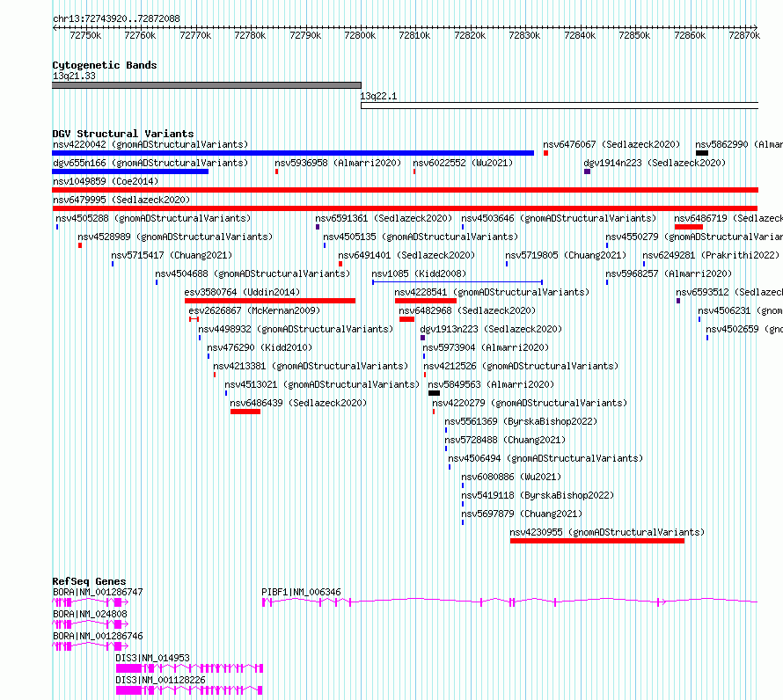Click the purple nsv6593512 marker
This screenshot has height=700, width=783.
click(x=678, y=301)
